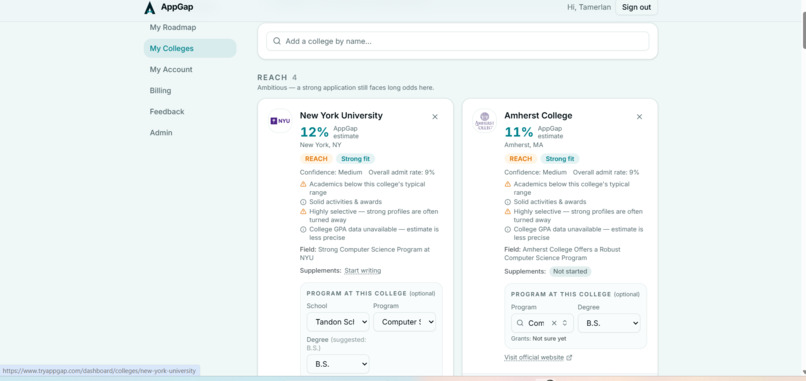Click Start writing supplements link for NYU
Viewport: 806px width, 381px height.
pyautogui.click(x=362, y=270)
